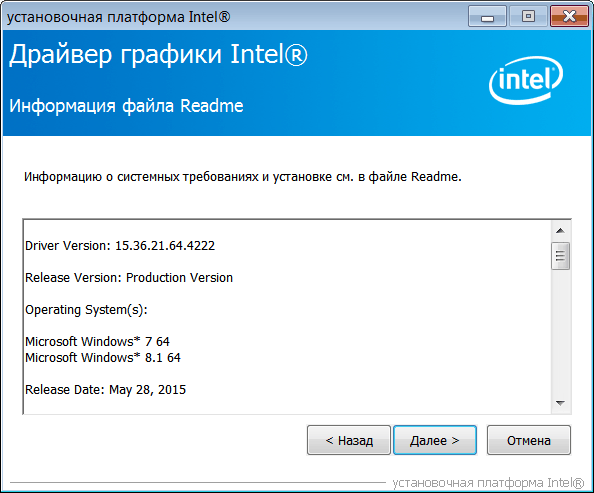Screen dimensions: 594x493
Task: Click the window title bar text
Action: tap(119, 17)
